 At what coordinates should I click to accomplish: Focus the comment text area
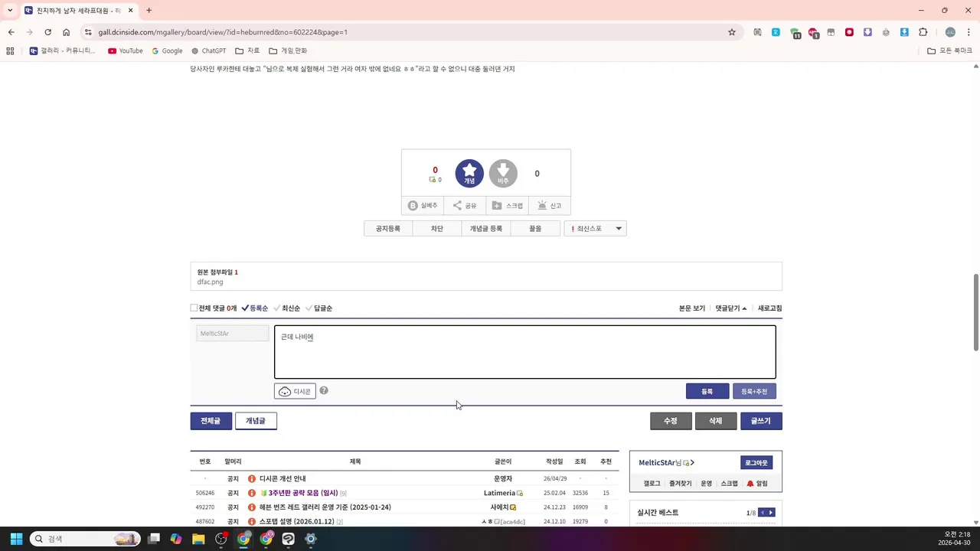525,352
